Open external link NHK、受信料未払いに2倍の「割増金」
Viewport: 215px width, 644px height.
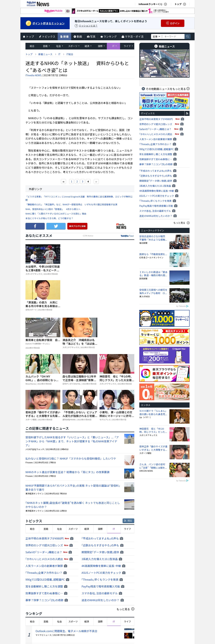53,209
